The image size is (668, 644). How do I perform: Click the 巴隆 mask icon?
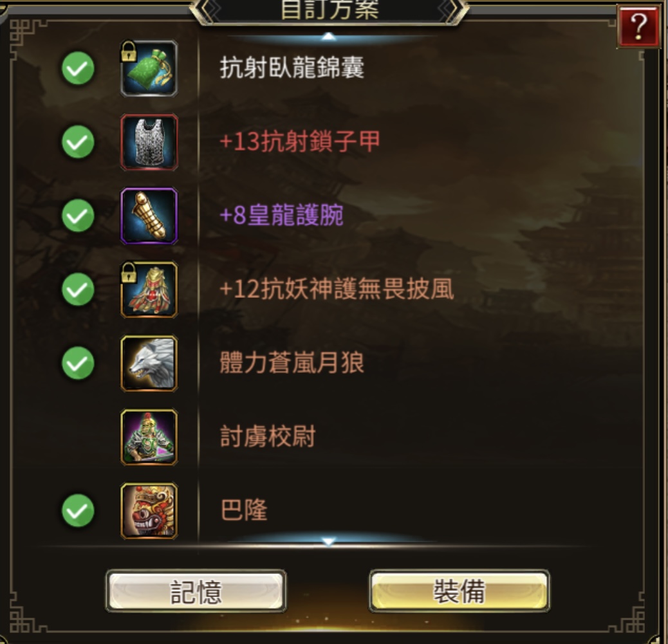149,511
